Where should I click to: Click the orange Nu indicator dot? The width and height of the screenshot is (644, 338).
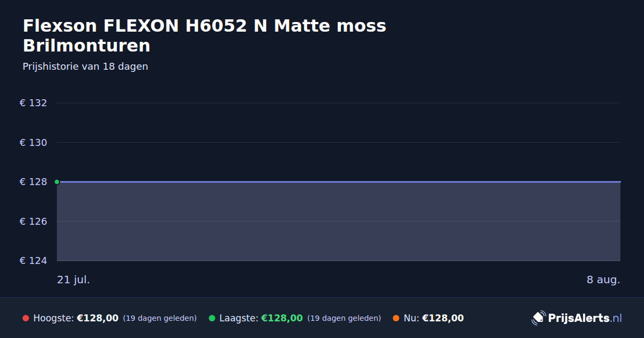coord(396,318)
